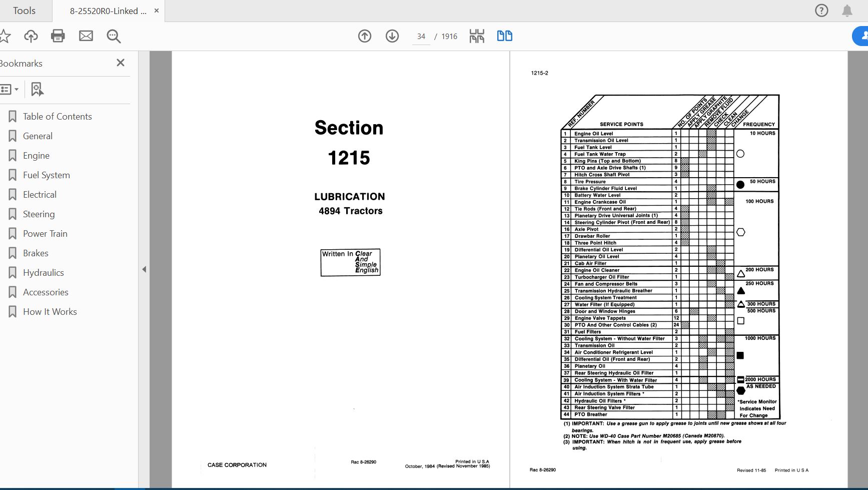Close the Bookmarks panel
868x490 pixels.
(120, 63)
